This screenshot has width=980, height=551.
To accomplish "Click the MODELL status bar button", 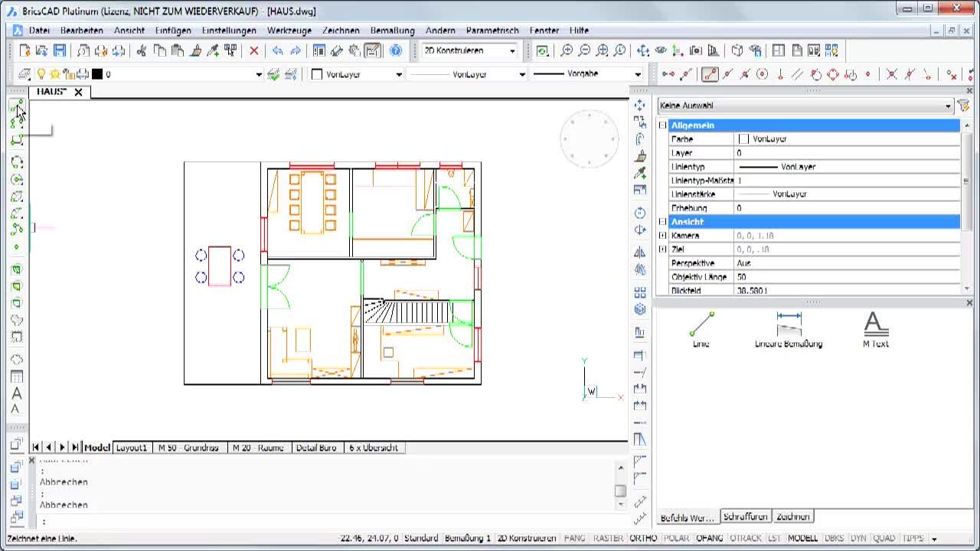I will 803,539.
